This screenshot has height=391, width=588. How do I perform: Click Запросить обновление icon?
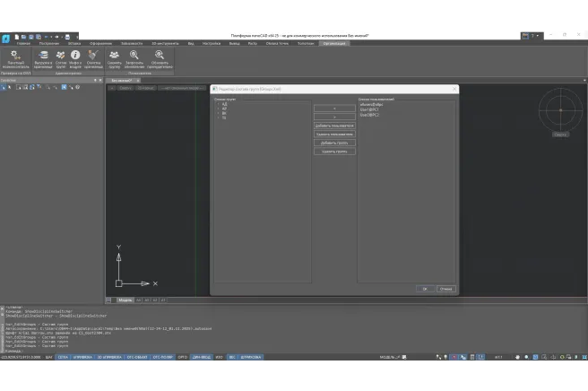[x=134, y=59]
